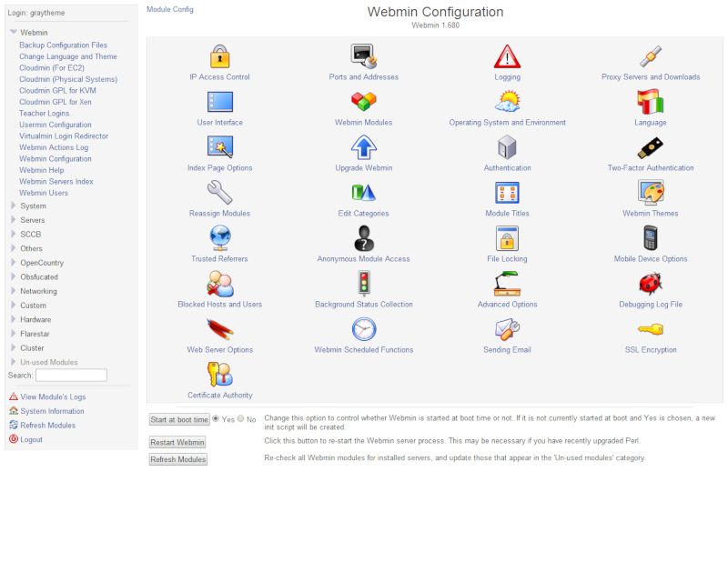Open the SSL Encryption gold key icon
728x582 pixels.
[651, 329]
